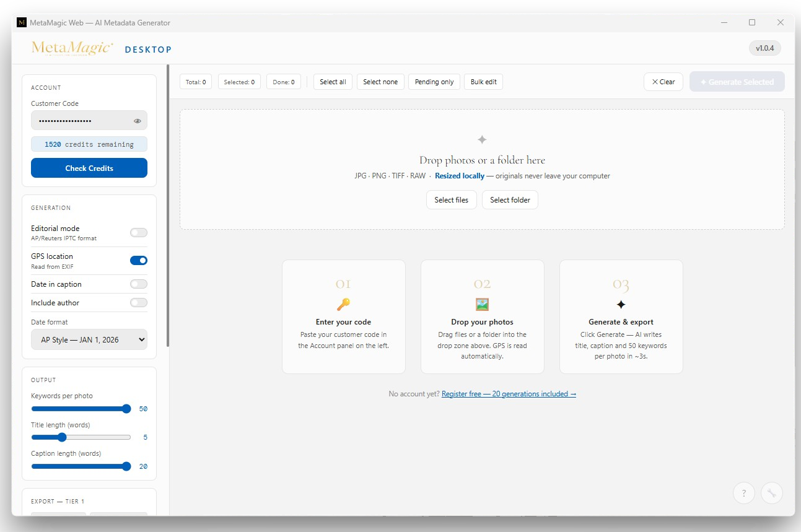
Task: Click the DESKTOP label in header
Action: (148, 50)
